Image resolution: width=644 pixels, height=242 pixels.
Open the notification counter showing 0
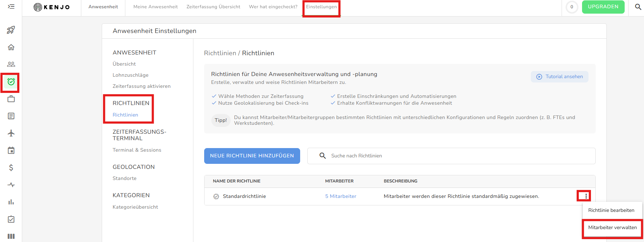point(572,7)
